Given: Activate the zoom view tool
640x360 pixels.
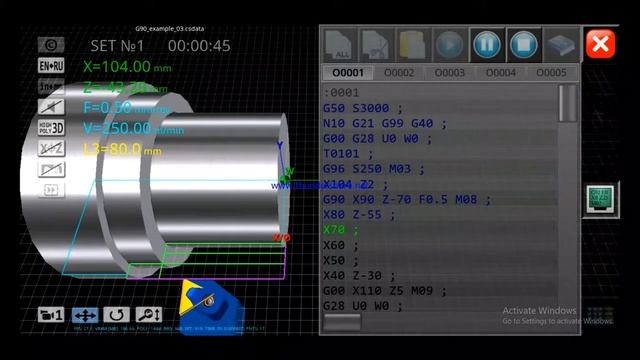Looking at the screenshot, I should pos(149,315).
